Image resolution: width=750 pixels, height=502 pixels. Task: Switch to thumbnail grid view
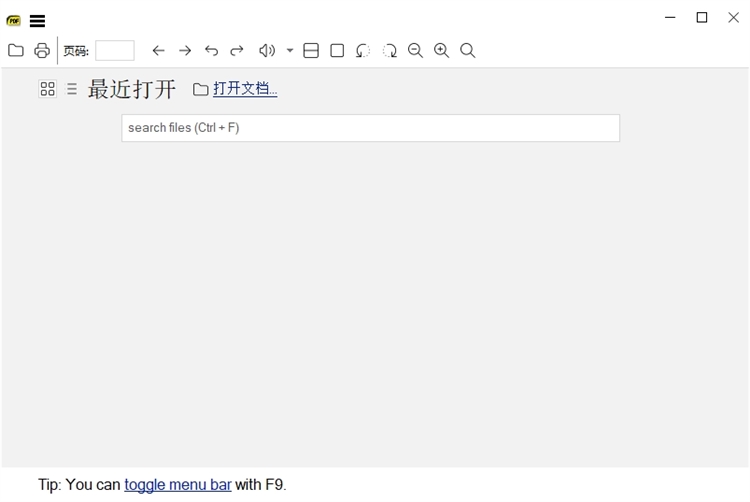click(x=47, y=88)
